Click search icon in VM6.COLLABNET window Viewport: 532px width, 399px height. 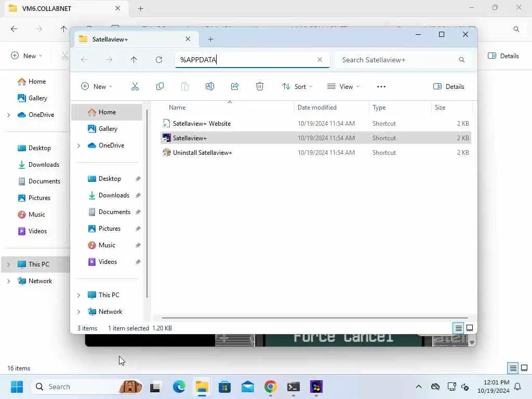tap(516, 29)
